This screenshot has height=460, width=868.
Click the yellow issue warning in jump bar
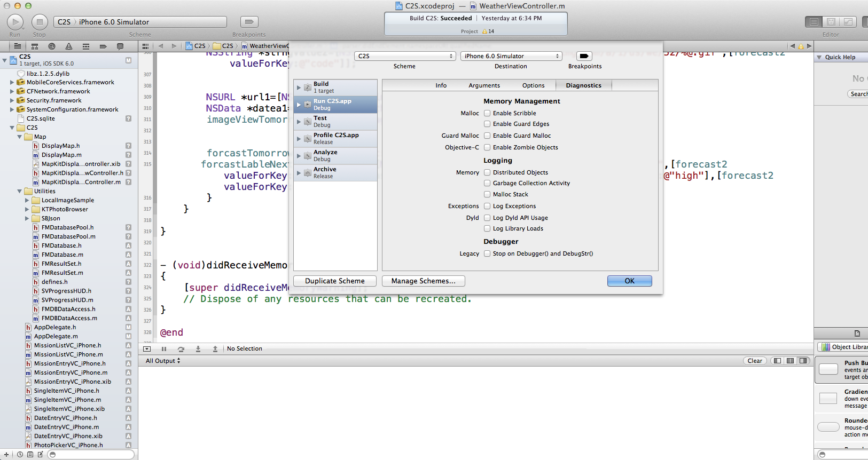801,46
